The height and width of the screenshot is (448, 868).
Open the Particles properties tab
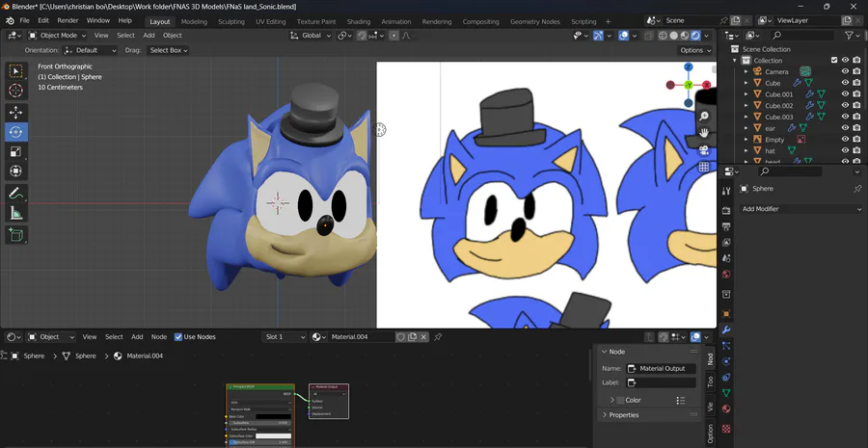[726, 346]
